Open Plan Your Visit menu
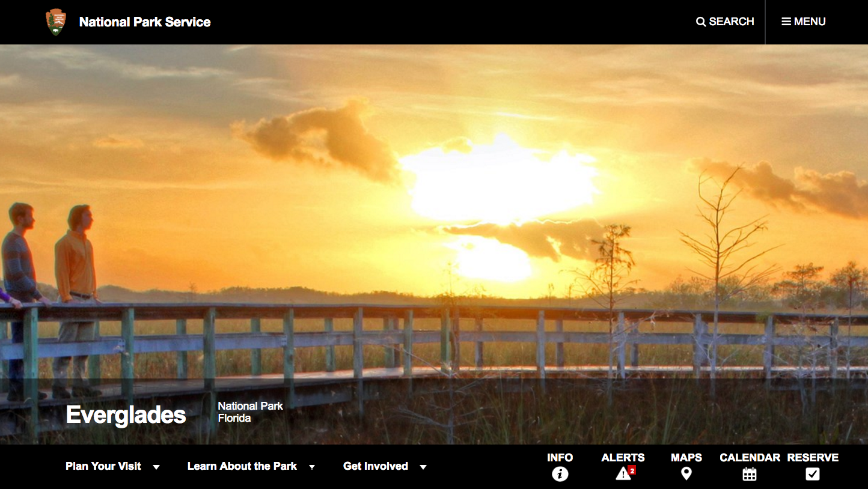Image resolution: width=868 pixels, height=489 pixels. pos(103,466)
